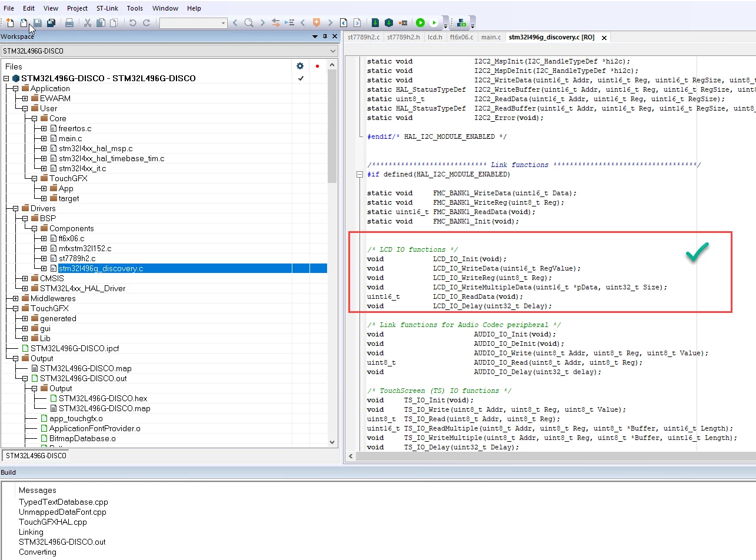Viewport: 756px width, 560px height.
Task: Click the editor horizontal scrollbar left arrow
Action: click(x=351, y=456)
